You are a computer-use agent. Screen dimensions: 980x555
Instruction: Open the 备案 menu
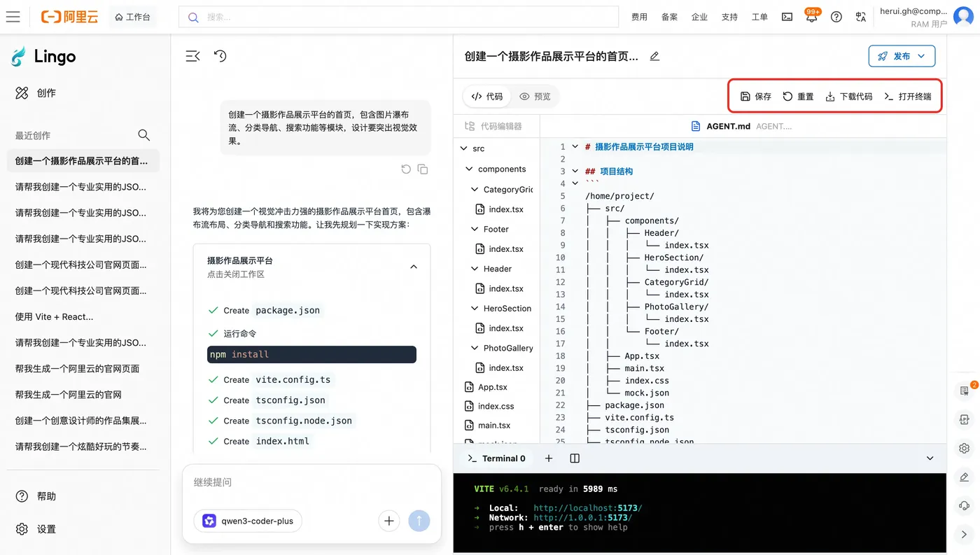click(669, 17)
